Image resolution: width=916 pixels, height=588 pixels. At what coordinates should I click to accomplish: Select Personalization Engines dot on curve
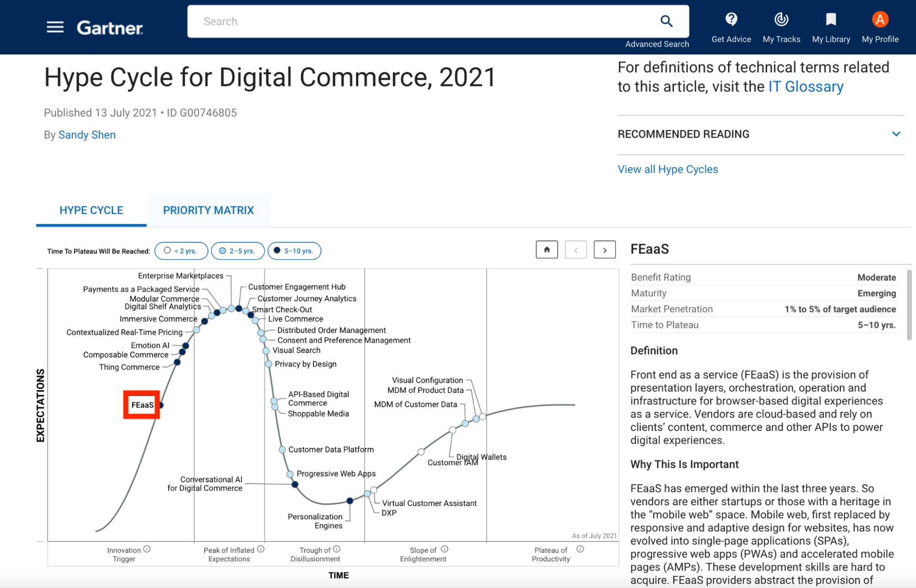click(x=350, y=501)
